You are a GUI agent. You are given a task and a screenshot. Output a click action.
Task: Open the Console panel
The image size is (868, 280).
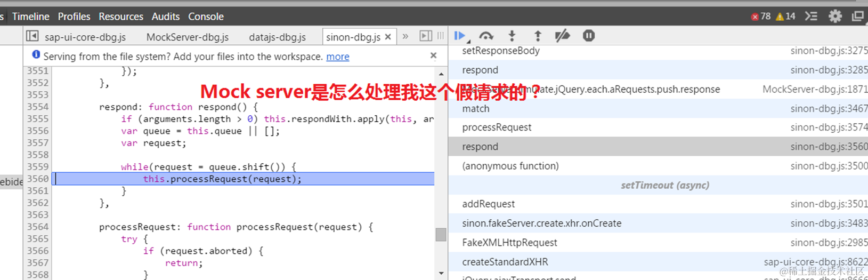pyautogui.click(x=206, y=17)
